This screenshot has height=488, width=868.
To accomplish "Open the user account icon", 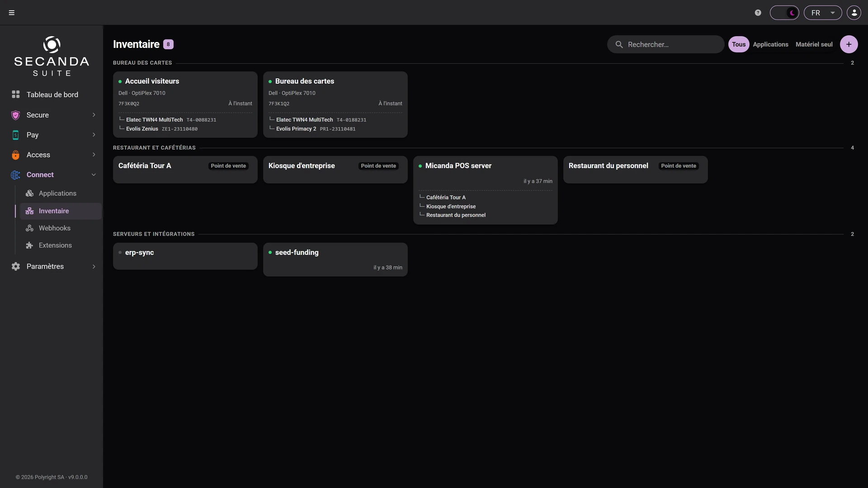I will point(854,13).
